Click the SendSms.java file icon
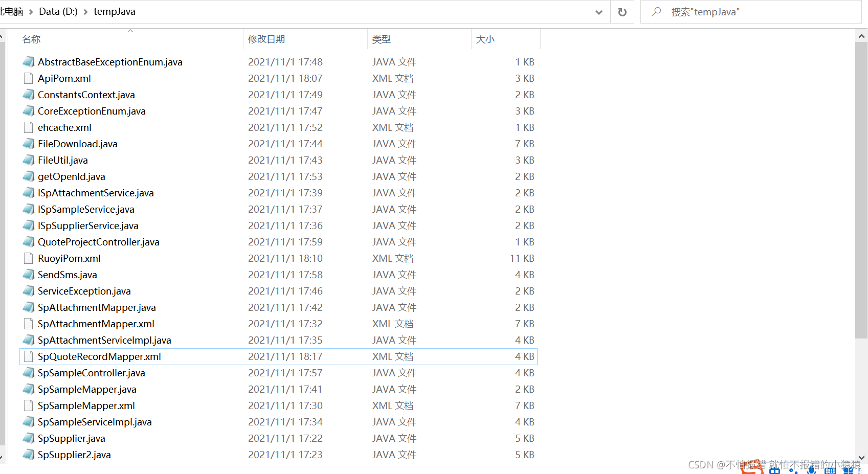 [x=29, y=275]
